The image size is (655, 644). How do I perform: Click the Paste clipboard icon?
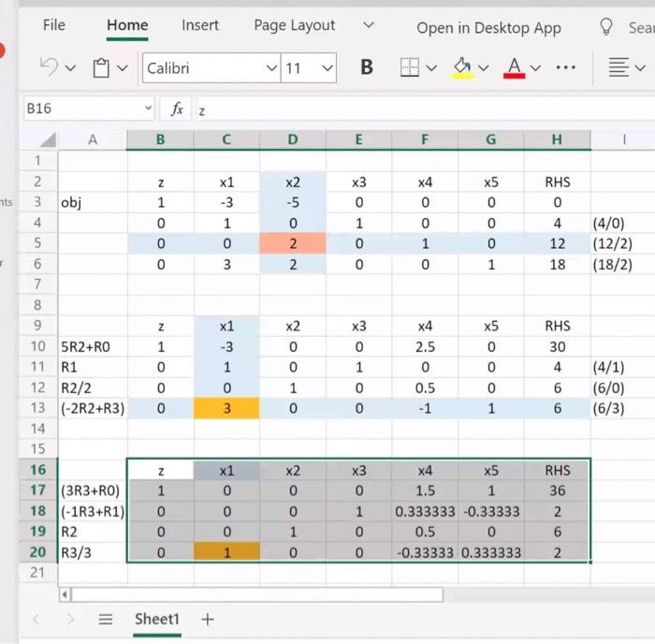click(x=101, y=67)
